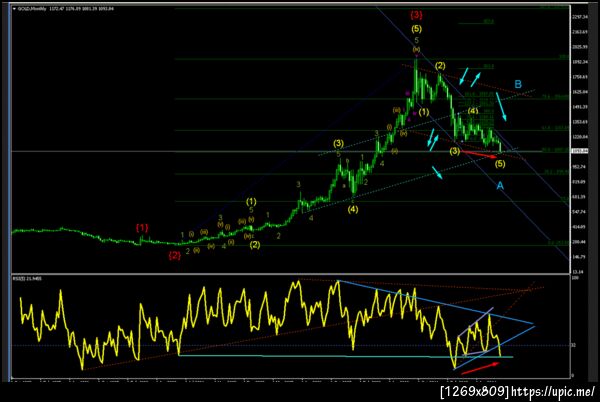
Task: Select the red {3} wave label at chart top
Action: [x=416, y=15]
